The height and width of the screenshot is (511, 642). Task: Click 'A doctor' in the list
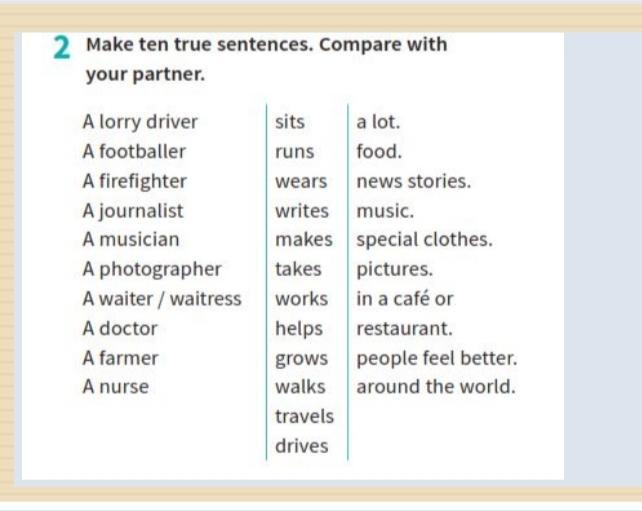(120, 328)
